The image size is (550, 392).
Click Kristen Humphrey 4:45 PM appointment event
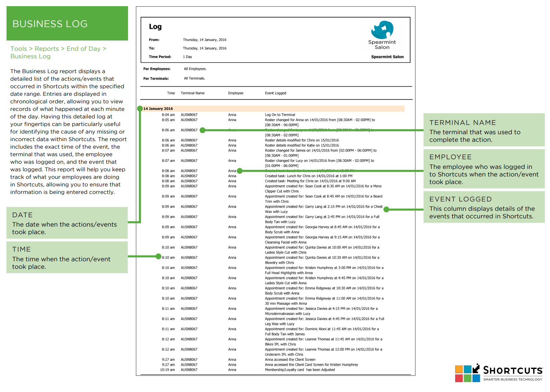click(324, 281)
